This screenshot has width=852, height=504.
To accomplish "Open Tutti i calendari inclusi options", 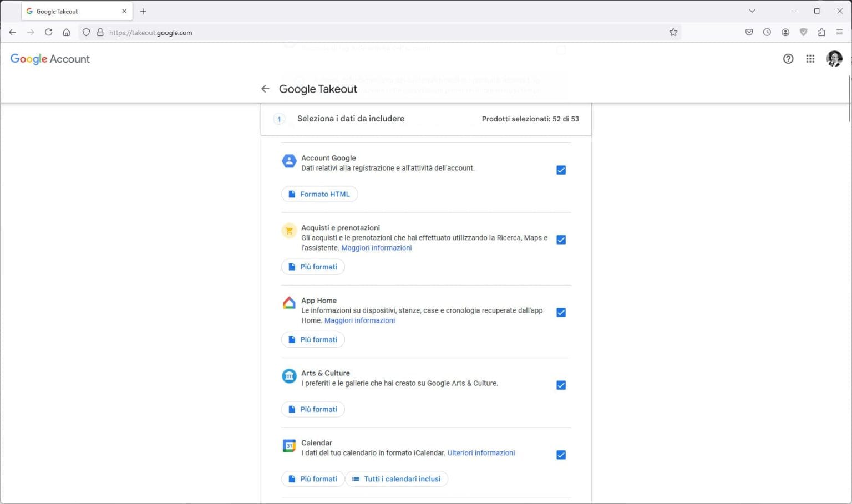I will tap(397, 479).
